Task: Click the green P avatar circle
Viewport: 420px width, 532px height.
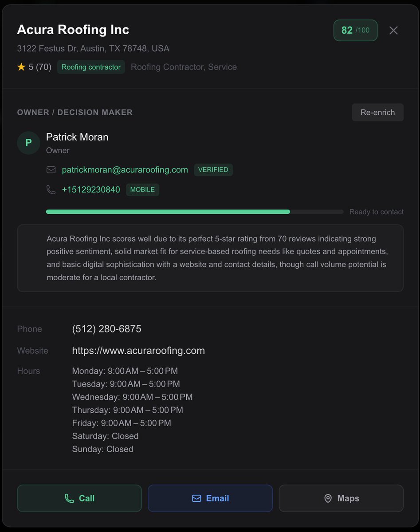Action: point(28,143)
